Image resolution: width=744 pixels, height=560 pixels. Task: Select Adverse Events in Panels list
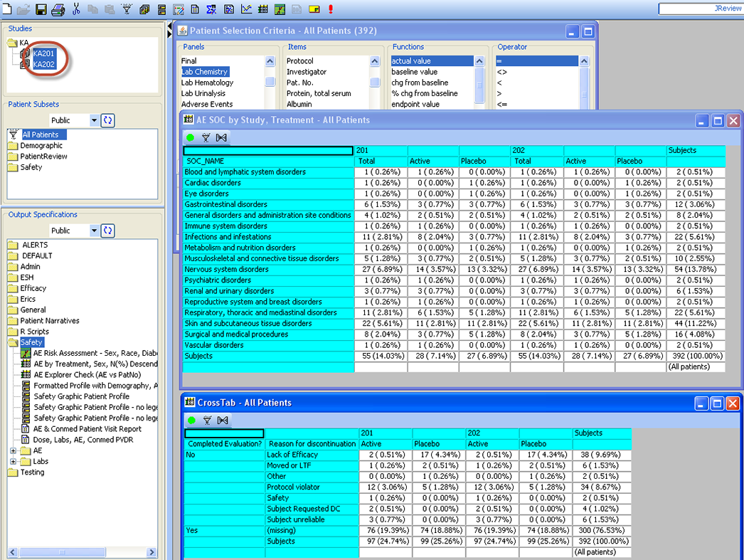(207, 104)
